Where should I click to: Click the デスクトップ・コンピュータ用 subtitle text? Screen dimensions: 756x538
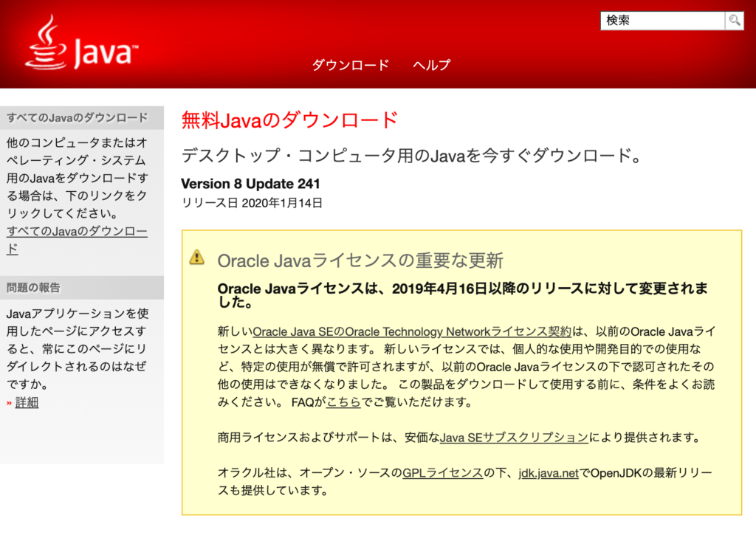[x=412, y=156]
